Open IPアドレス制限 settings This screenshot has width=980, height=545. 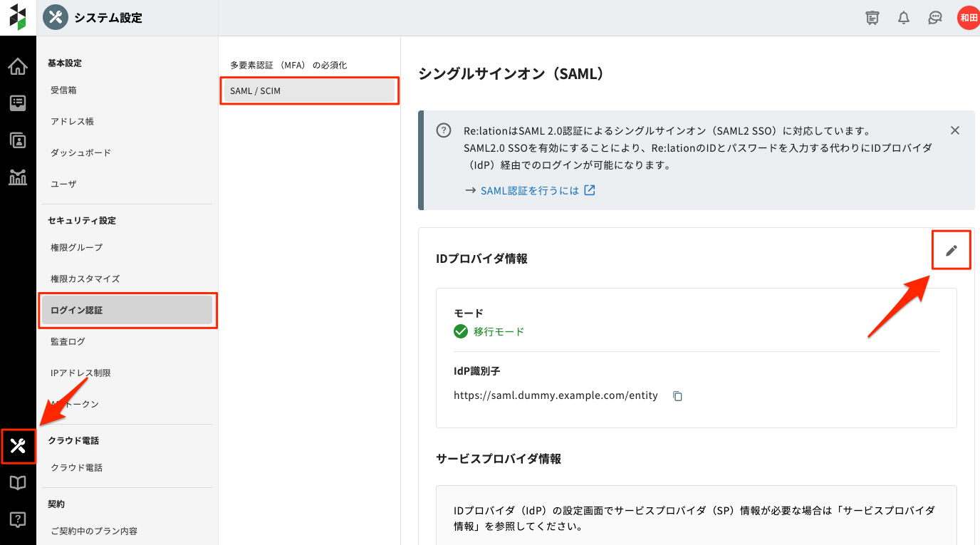point(80,373)
